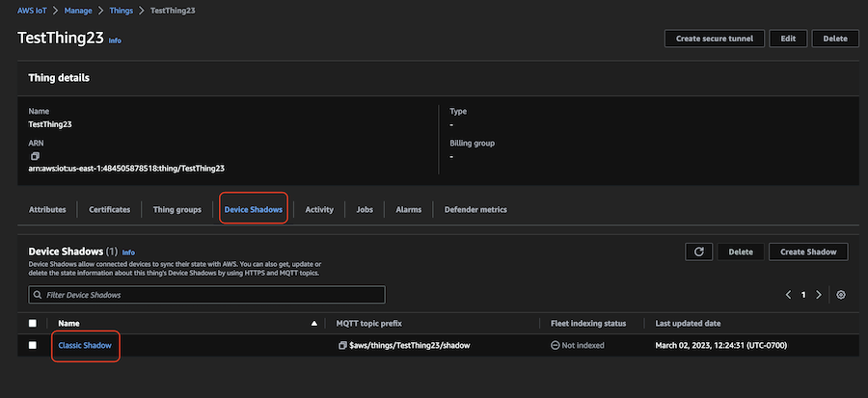Click the Edit thing button
The image size is (868, 398).
[788, 39]
